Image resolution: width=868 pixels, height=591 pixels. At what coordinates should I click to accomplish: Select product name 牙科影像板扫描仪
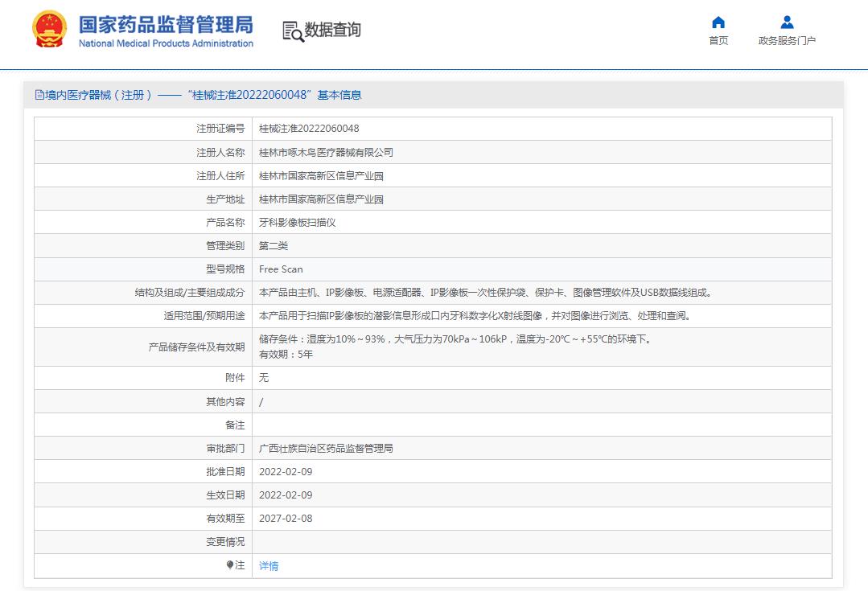[298, 223]
